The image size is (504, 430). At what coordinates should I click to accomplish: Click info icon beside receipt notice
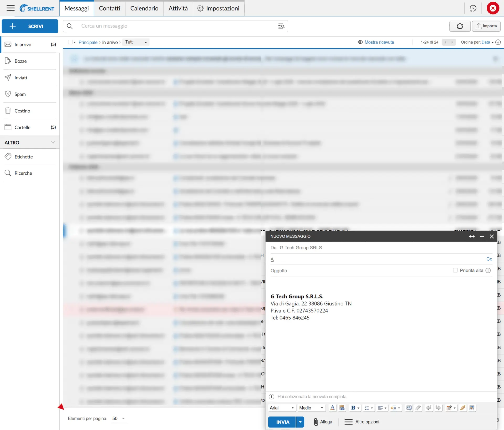point(271,396)
